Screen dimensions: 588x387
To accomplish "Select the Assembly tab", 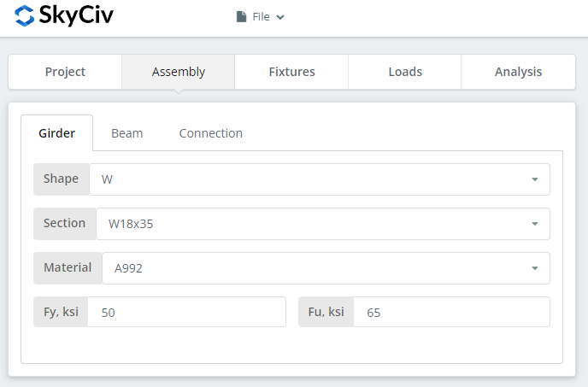I will tap(179, 72).
